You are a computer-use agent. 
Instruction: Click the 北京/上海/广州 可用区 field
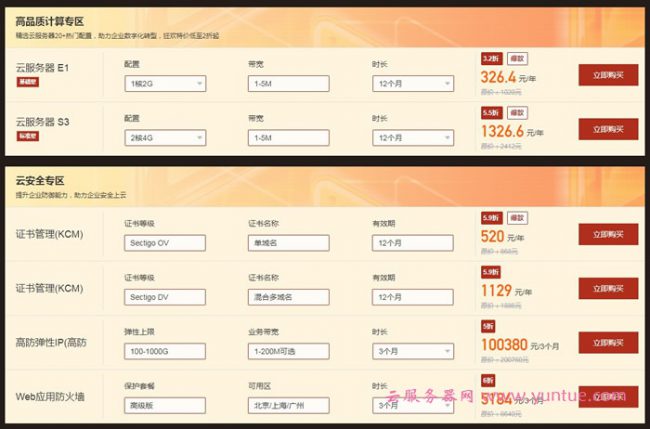pos(289,406)
